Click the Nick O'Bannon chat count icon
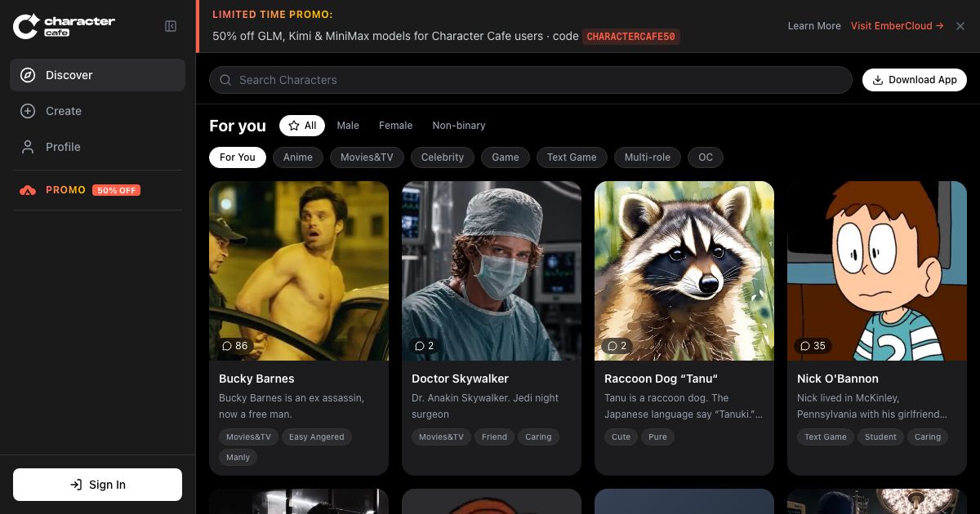Image resolution: width=980 pixels, height=514 pixels. 805,346
